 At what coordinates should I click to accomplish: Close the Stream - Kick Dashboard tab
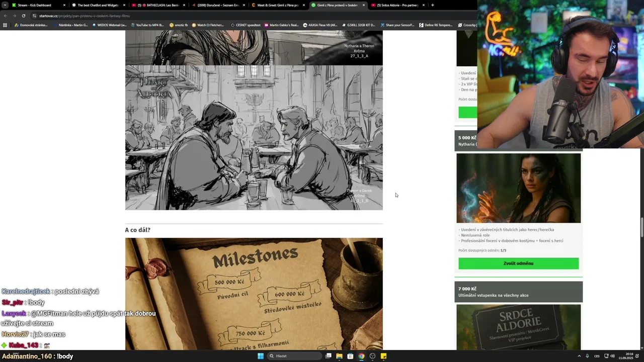[x=64, y=5]
